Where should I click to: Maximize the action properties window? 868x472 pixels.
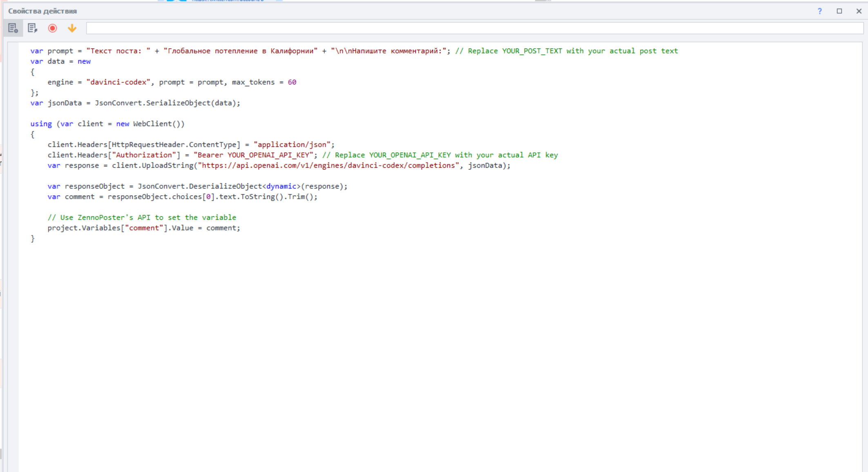point(839,11)
